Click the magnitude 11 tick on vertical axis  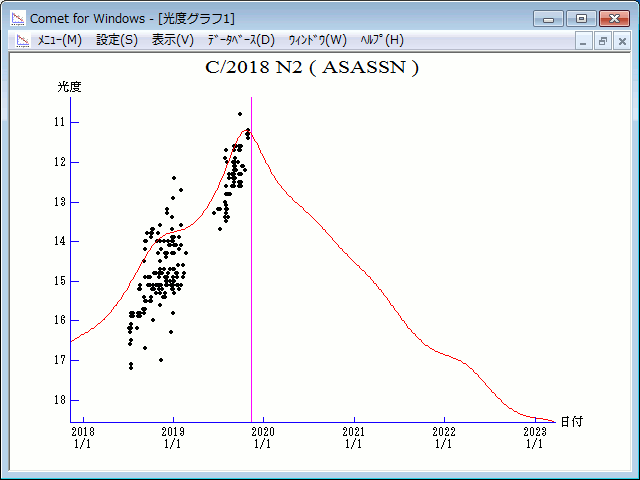tap(60, 122)
